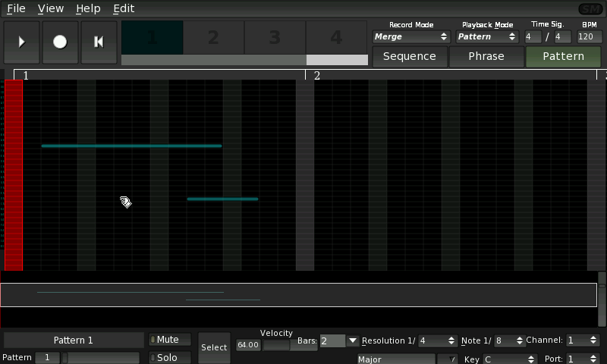Select beat indicator 3
607x364 pixels.
(275, 37)
